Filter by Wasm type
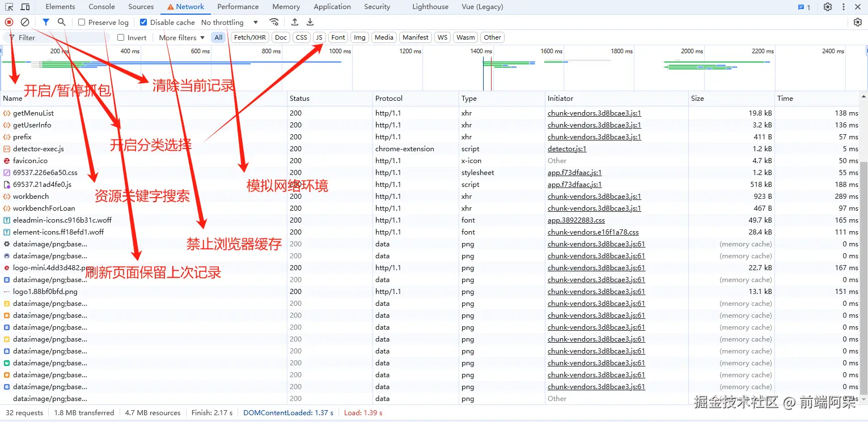 click(x=465, y=37)
